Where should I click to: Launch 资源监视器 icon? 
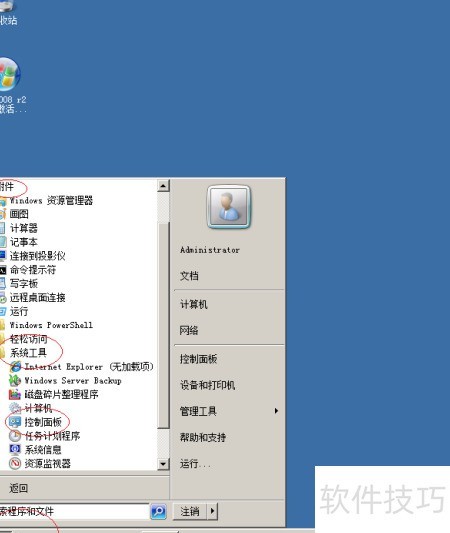click(15, 464)
